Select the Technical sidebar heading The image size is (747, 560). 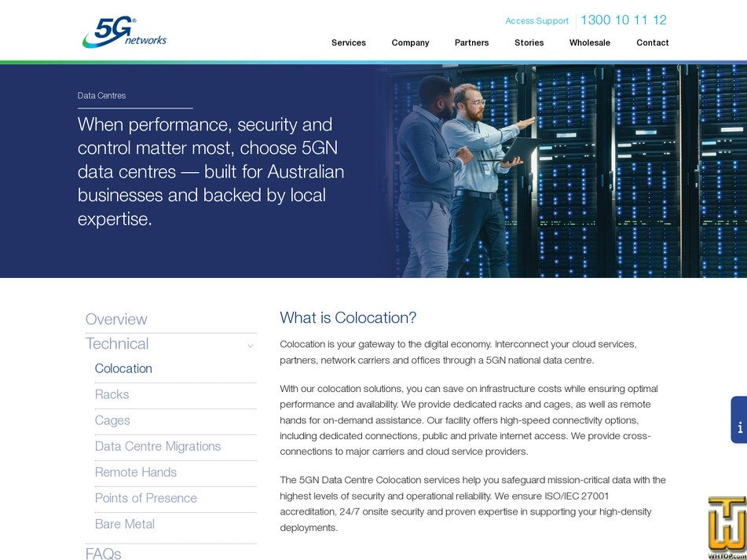[x=117, y=344]
